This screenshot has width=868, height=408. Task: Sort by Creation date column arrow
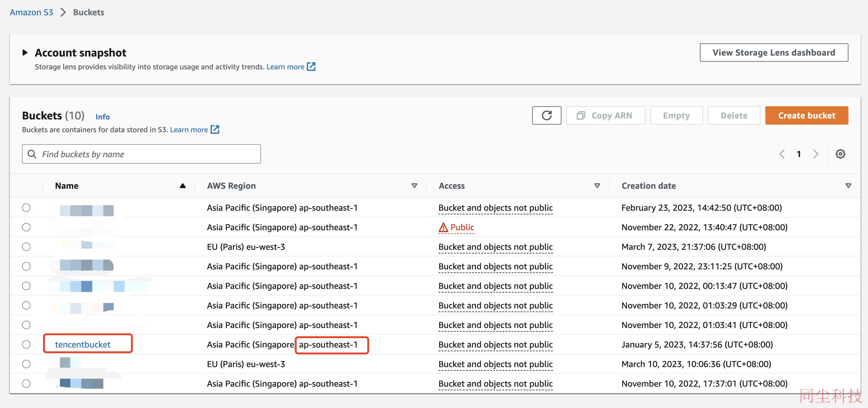[848, 186]
